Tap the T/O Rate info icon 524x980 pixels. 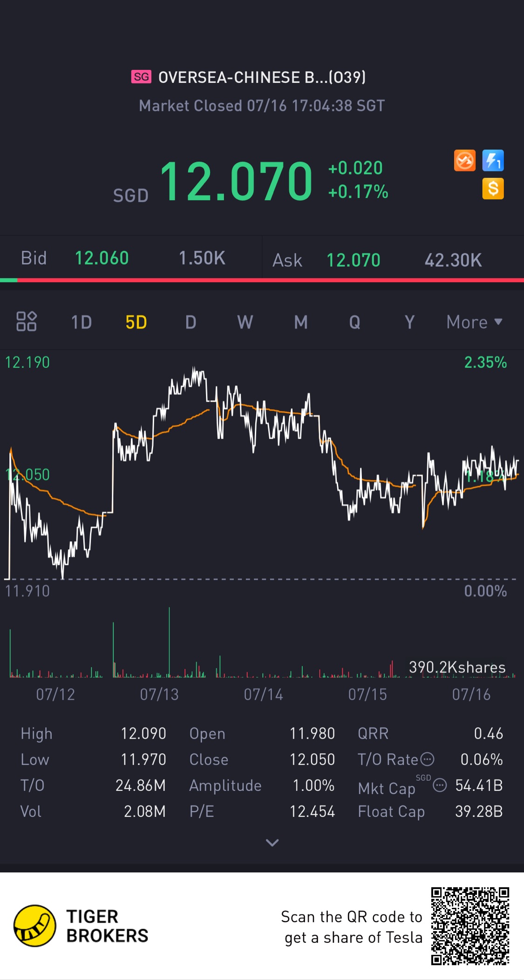tap(428, 760)
